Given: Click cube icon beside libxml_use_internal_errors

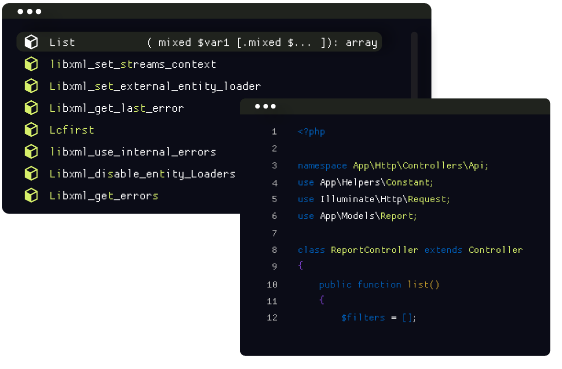Looking at the screenshot, I should click(32, 152).
